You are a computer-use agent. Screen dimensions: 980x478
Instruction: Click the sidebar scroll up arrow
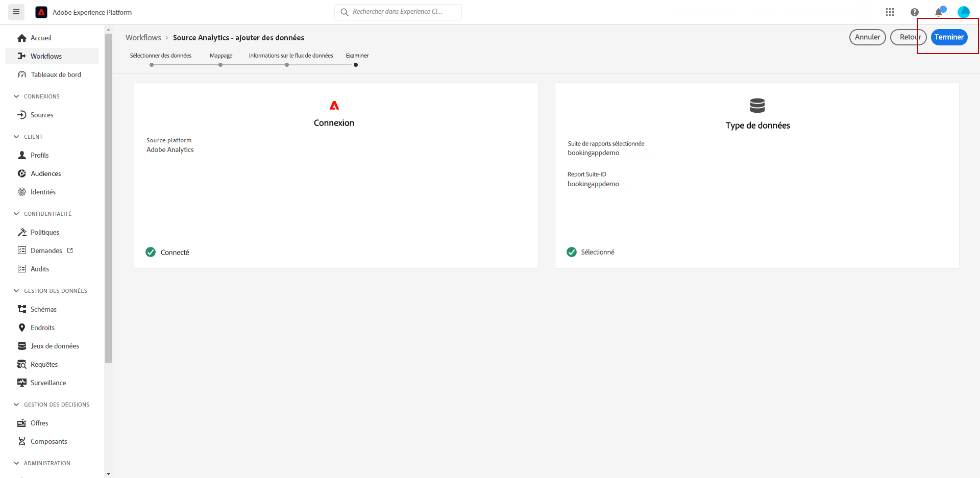click(108, 30)
